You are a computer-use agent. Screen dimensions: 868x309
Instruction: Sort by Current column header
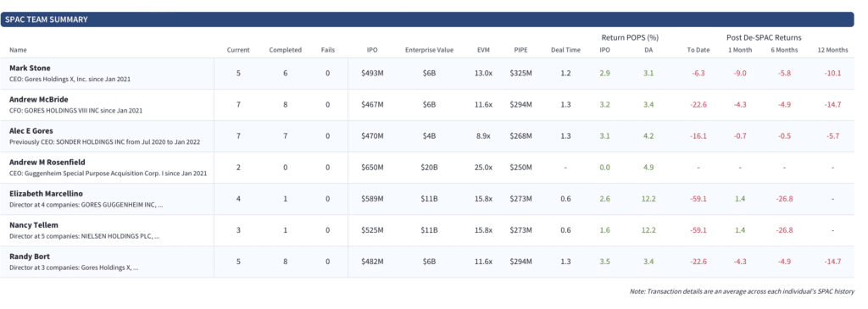tap(238, 50)
